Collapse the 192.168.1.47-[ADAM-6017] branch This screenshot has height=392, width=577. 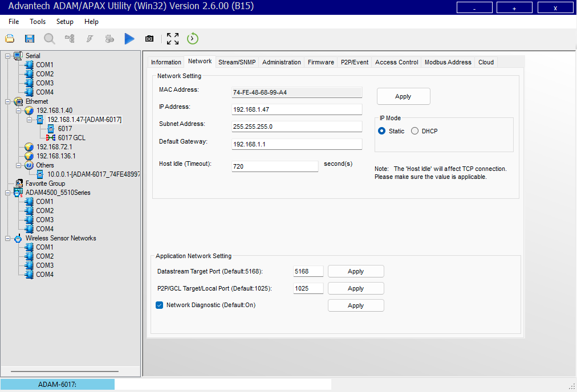click(29, 120)
